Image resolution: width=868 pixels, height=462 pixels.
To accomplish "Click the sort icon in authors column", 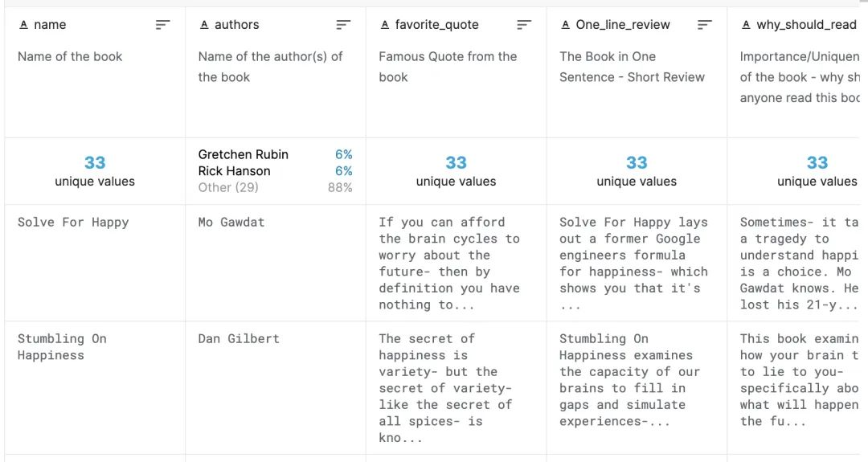I will tap(343, 25).
